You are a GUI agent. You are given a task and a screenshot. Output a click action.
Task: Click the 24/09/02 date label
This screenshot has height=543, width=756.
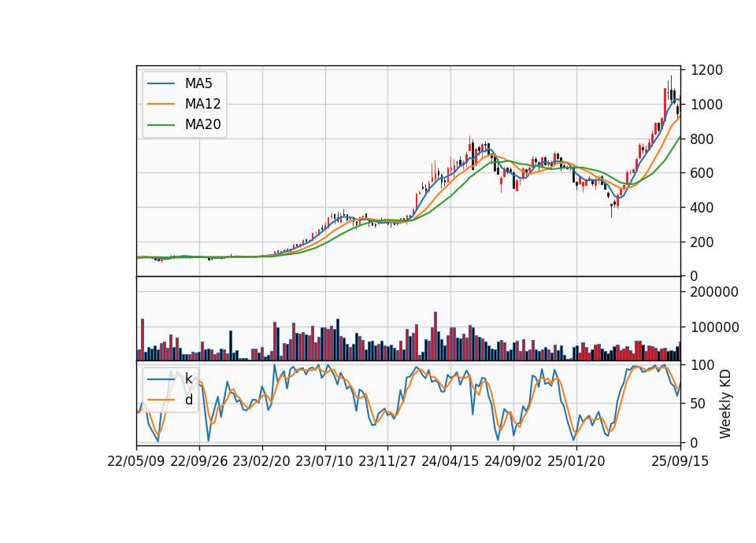pyautogui.click(x=513, y=461)
